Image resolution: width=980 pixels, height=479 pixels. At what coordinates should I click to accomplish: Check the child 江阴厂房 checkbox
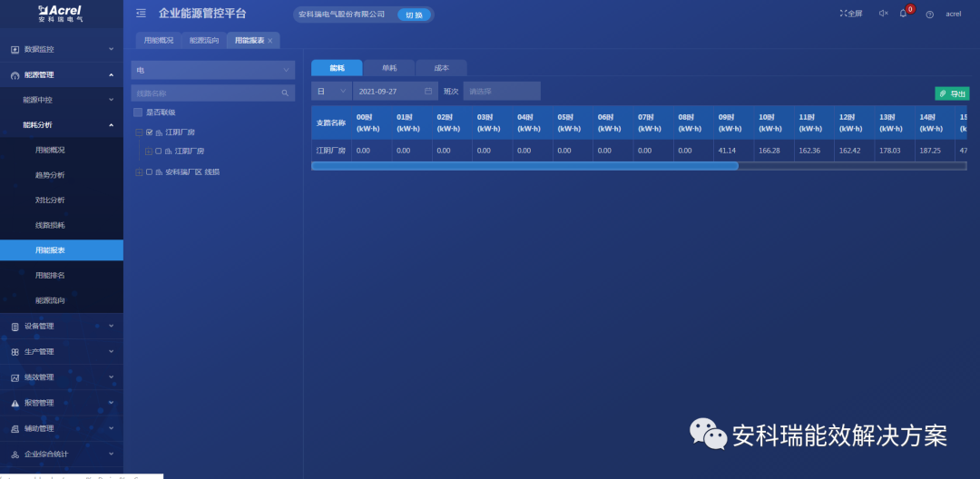[x=158, y=152]
